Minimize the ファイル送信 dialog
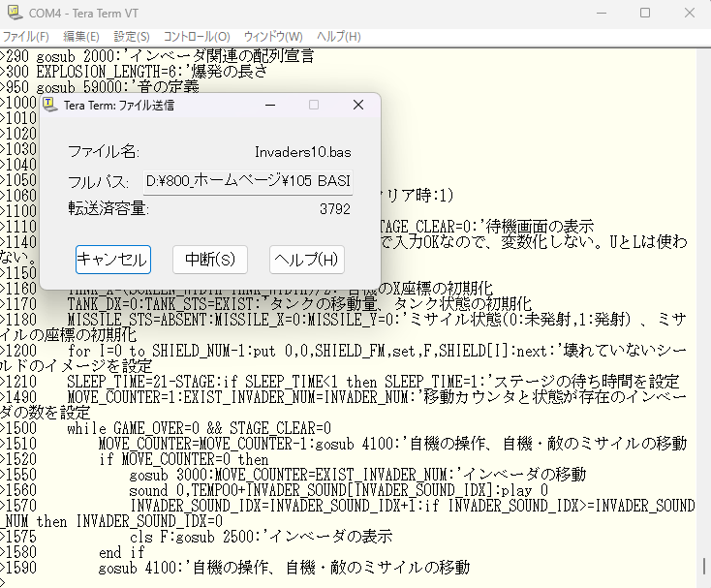The width and height of the screenshot is (711, 588). [268, 105]
